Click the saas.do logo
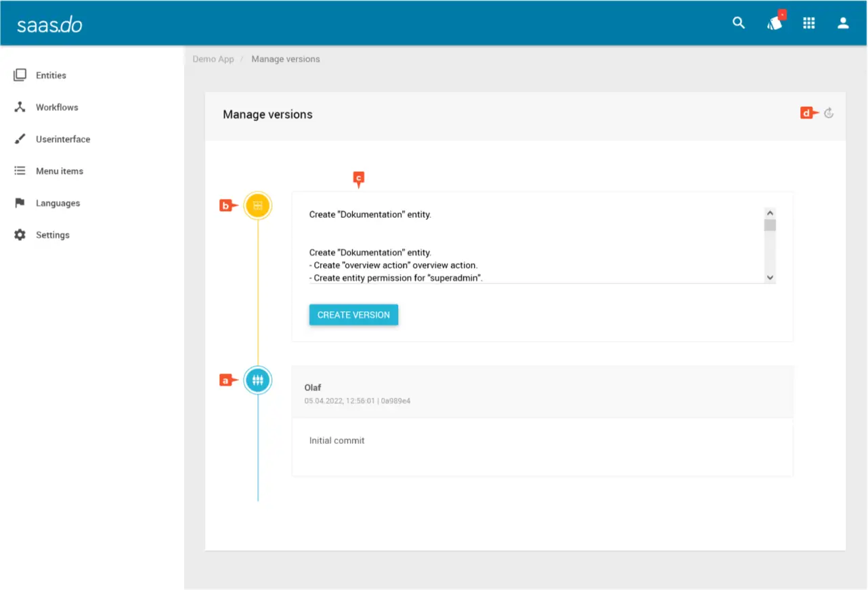The width and height of the screenshot is (868, 590). pos(49,24)
